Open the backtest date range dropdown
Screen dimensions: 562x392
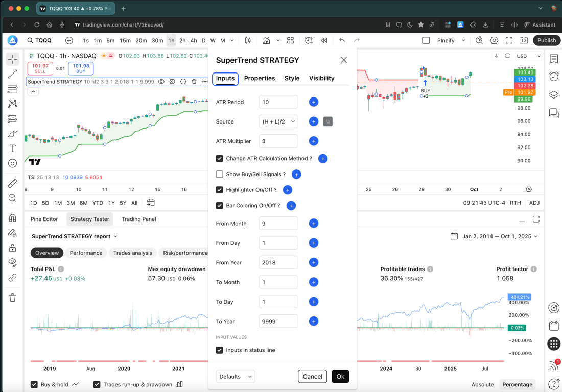(494, 236)
